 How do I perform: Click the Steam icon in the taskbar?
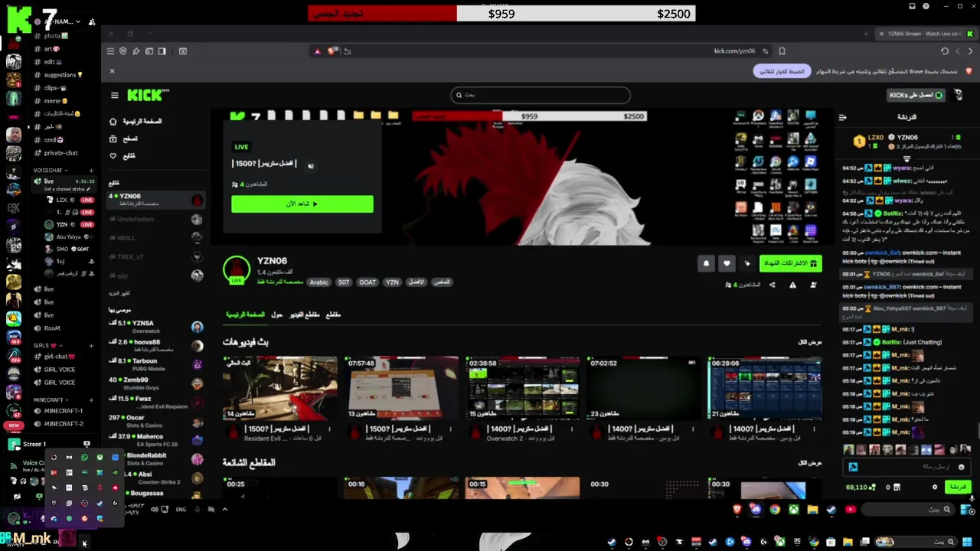pos(831,509)
